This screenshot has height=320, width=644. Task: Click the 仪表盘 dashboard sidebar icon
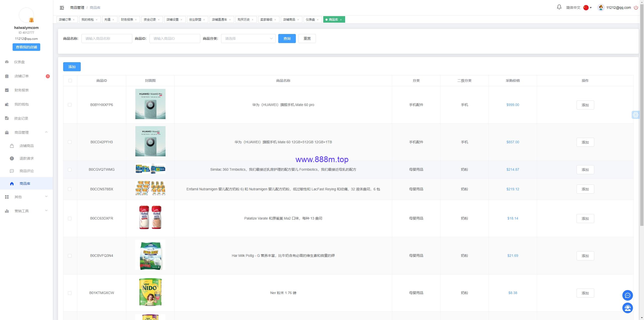[7, 62]
